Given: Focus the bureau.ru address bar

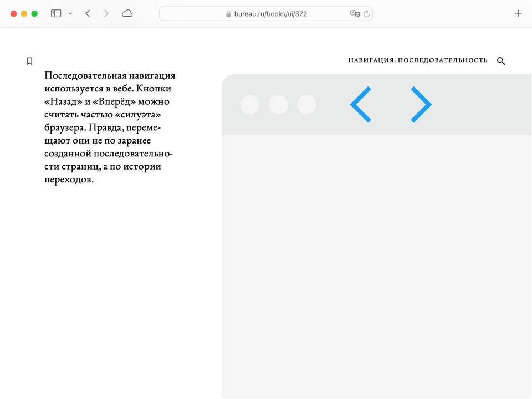Looking at the screenshot, I should coord(266,14).
